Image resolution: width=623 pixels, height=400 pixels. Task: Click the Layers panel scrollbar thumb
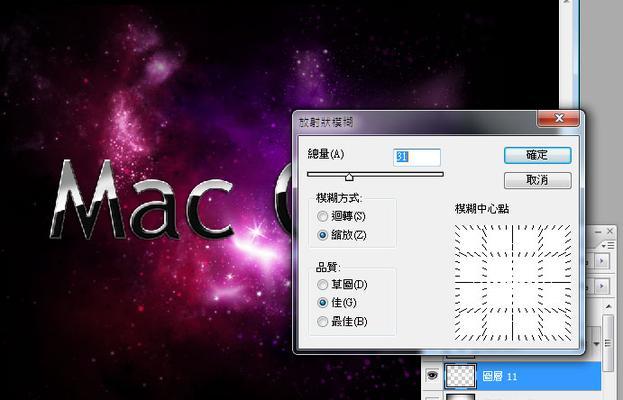[x=608, y=343]
